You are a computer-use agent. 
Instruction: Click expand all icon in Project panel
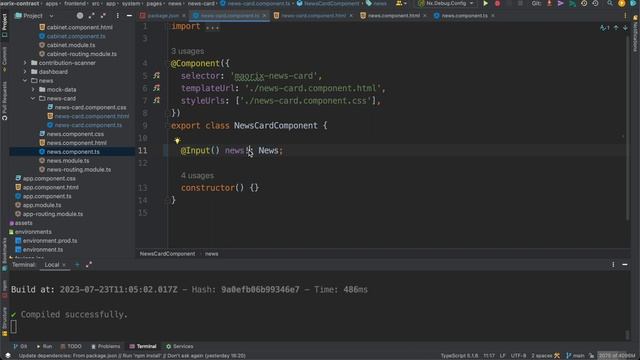point(91,16)
